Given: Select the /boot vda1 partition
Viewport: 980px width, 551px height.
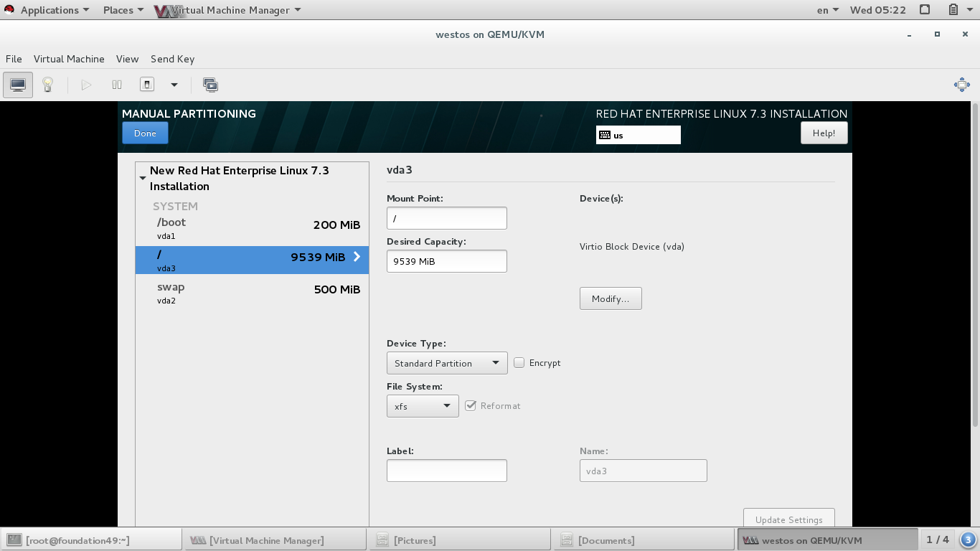Looking at the screenshot, I should click(252, 228).
